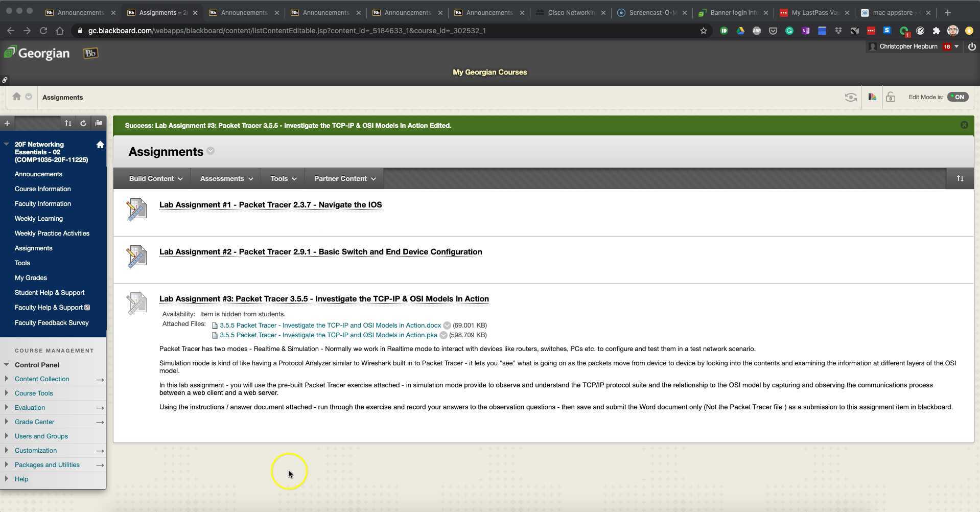Open folder view using the folder icon

click(x=98, y=123)
